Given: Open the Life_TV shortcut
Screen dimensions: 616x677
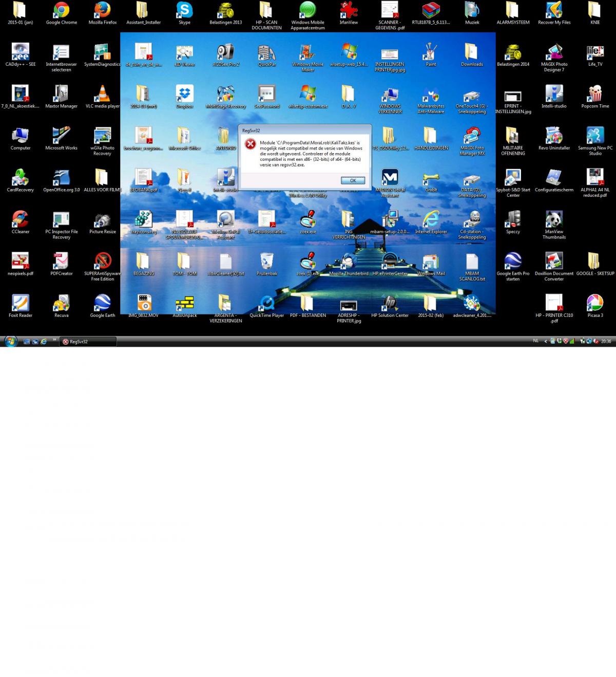Looking at the screenshot, I should (595, 55).
